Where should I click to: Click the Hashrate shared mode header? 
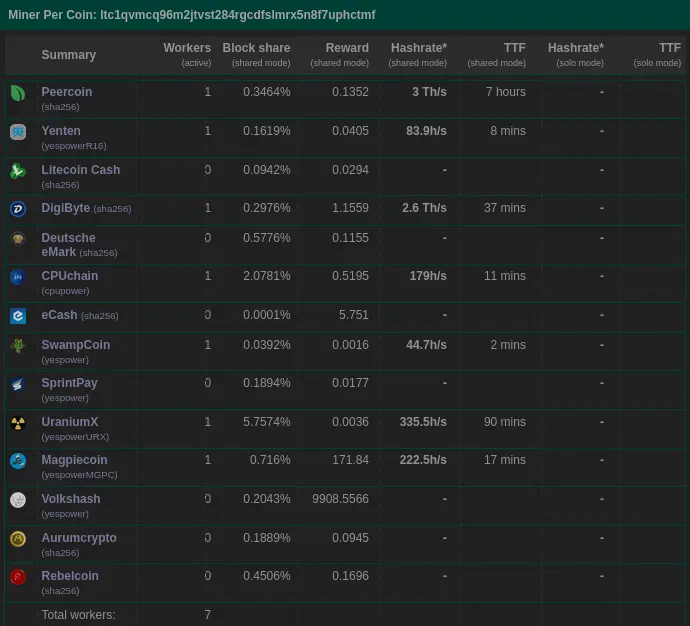pos(418,55)
